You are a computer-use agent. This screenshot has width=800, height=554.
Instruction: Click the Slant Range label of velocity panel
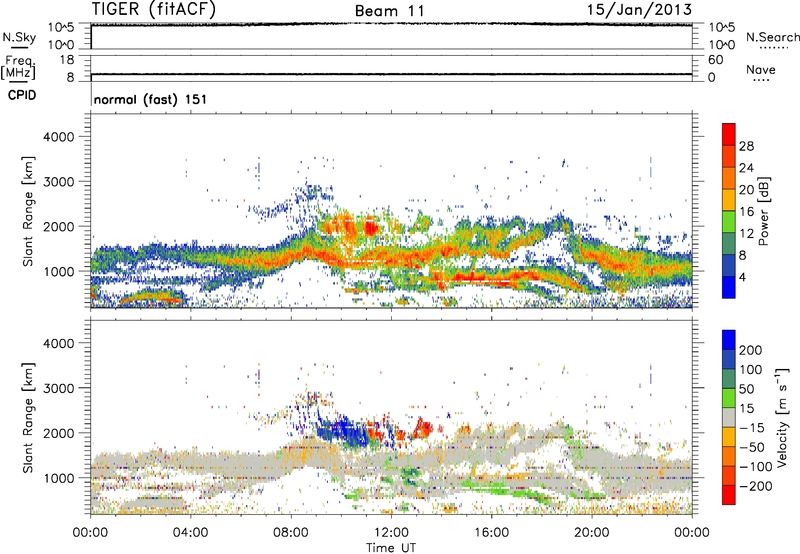click(x=28, y=418)
